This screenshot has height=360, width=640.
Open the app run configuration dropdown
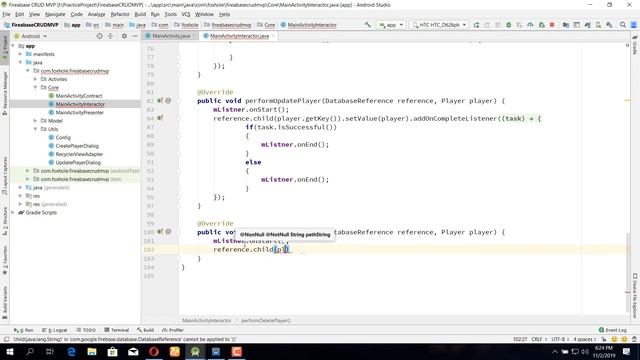(x=391, y=24)
